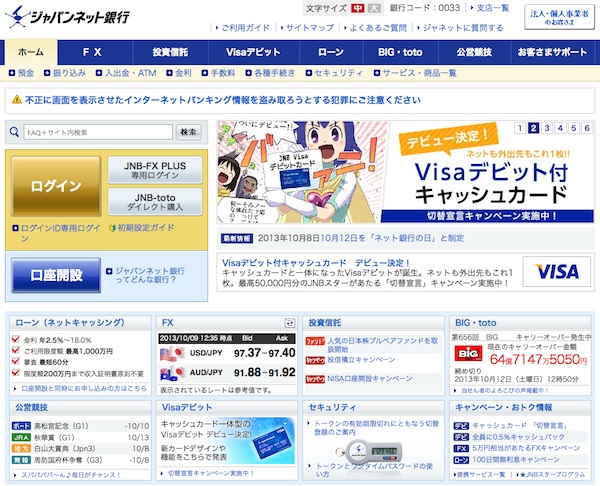Click the ログイン button
Viewport: 600px width, 486px height.
point(56,186)
